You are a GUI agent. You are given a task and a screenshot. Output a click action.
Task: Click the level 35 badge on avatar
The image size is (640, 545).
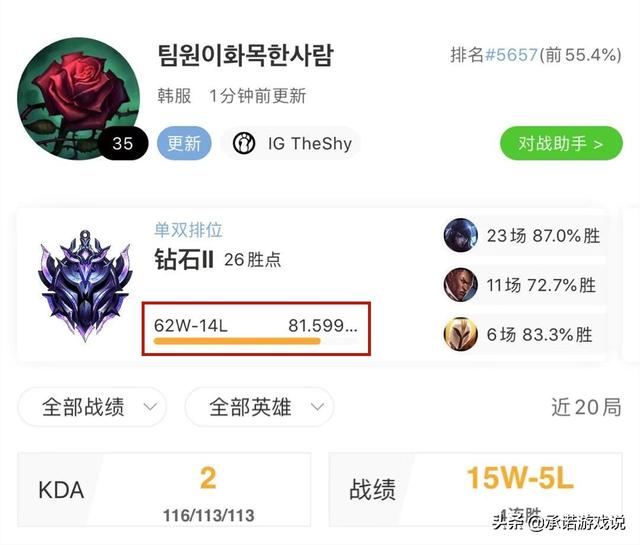[123, 143]
